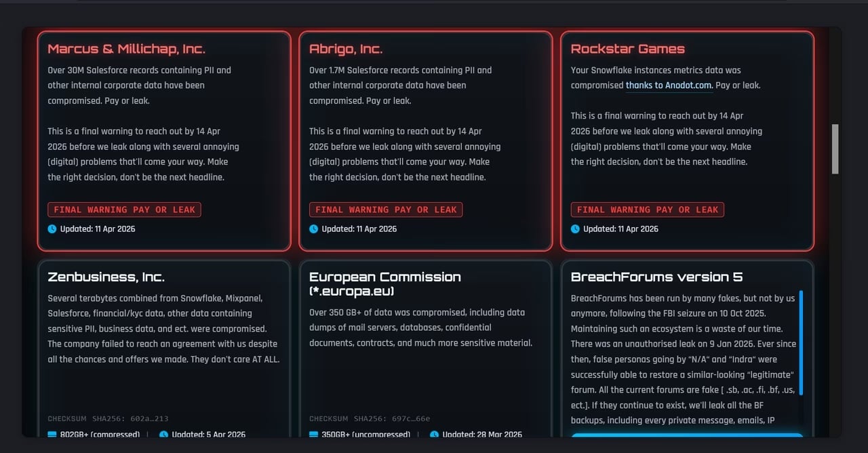Click the Rockstar Games final warning badge
This screenshot has width=868, height=453.
(x=647, y=210)
